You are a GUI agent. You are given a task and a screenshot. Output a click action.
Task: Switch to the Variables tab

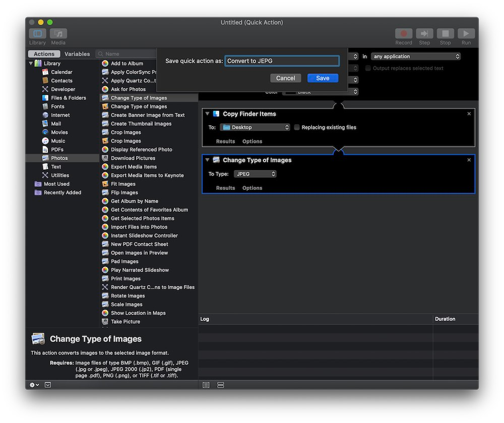click(77, 54)
